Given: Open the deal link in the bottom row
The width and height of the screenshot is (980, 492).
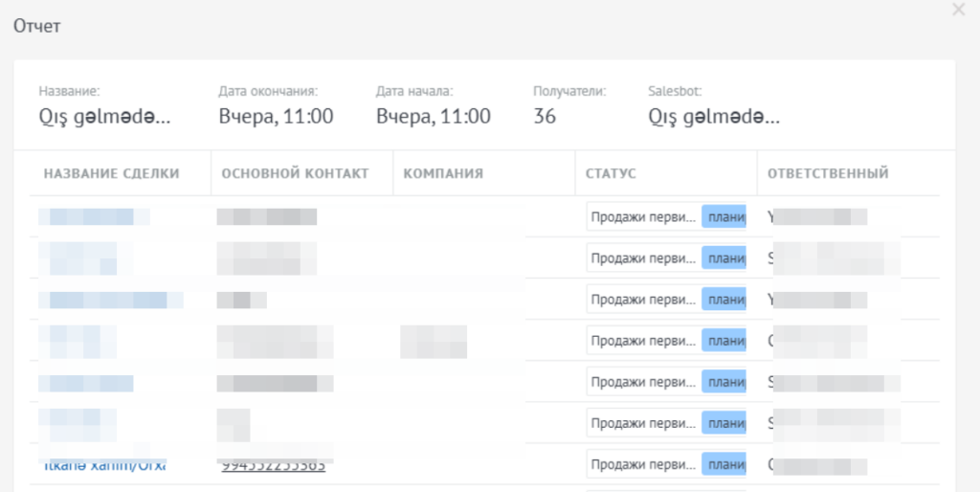Looking at the screenshot, I should (104, 466).
